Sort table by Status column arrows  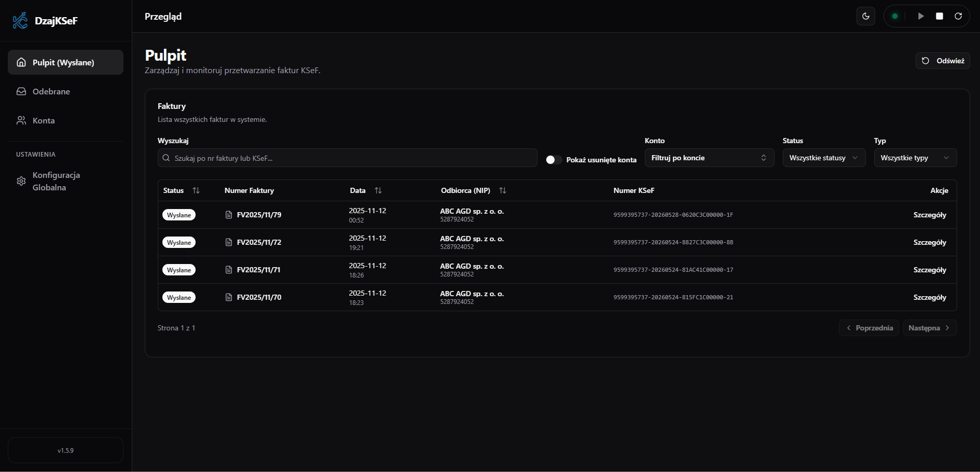click(x=196, y=190)
